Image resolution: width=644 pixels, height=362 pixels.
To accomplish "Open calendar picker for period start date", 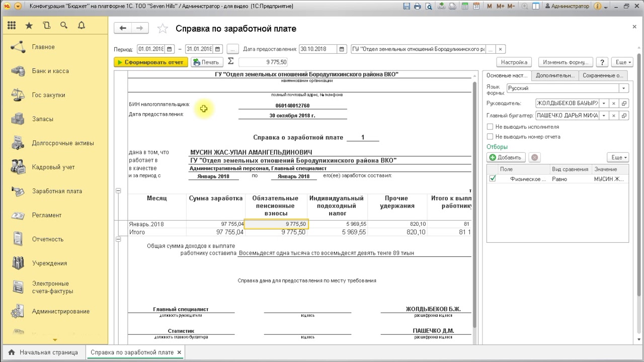I will click(x=170, y=49).
